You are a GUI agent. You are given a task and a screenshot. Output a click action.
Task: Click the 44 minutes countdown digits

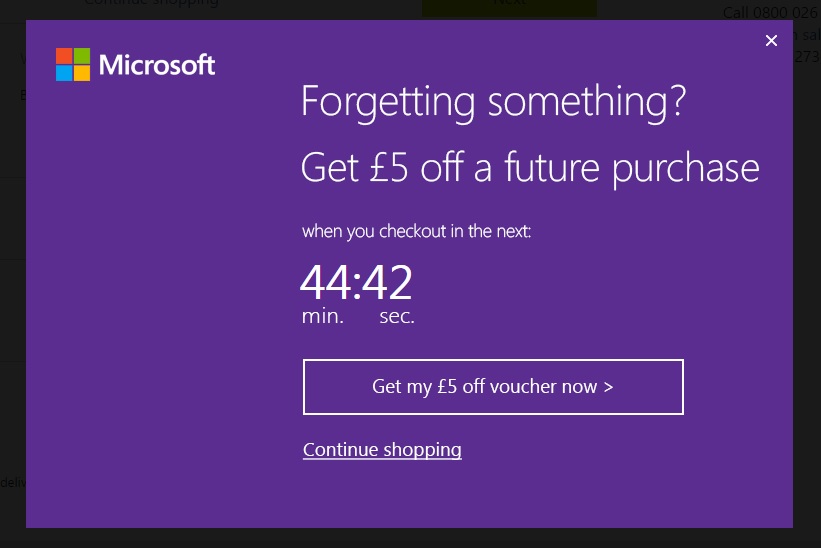pyautogui.click(x=325, y=282)
